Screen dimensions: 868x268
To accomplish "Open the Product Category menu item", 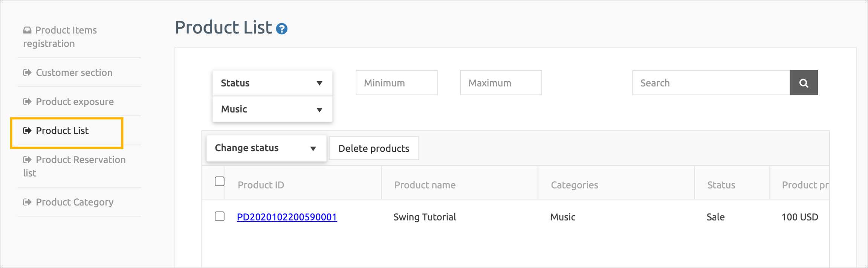I will pyautogui.click(x=75, y=202).
